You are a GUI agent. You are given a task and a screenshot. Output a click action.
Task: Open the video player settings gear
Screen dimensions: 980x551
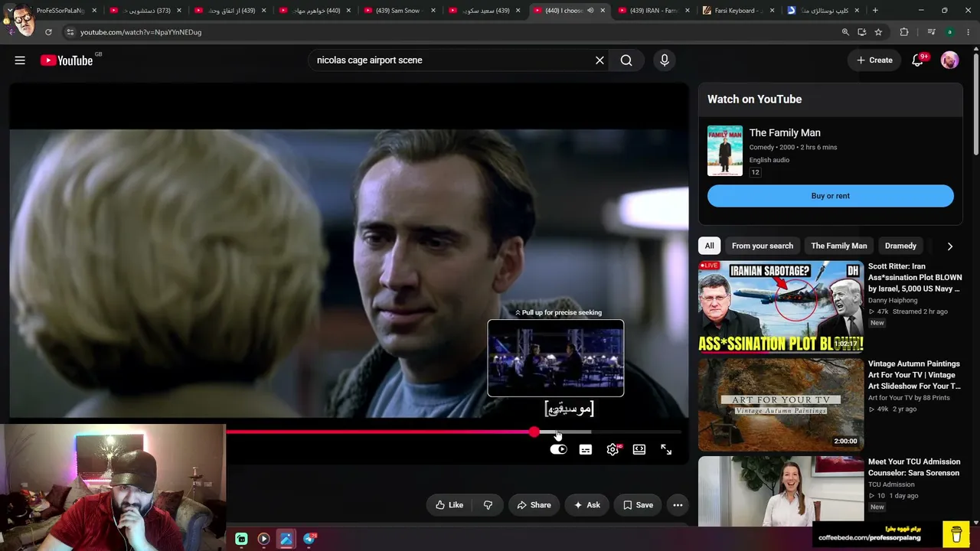tap(612, 450)
